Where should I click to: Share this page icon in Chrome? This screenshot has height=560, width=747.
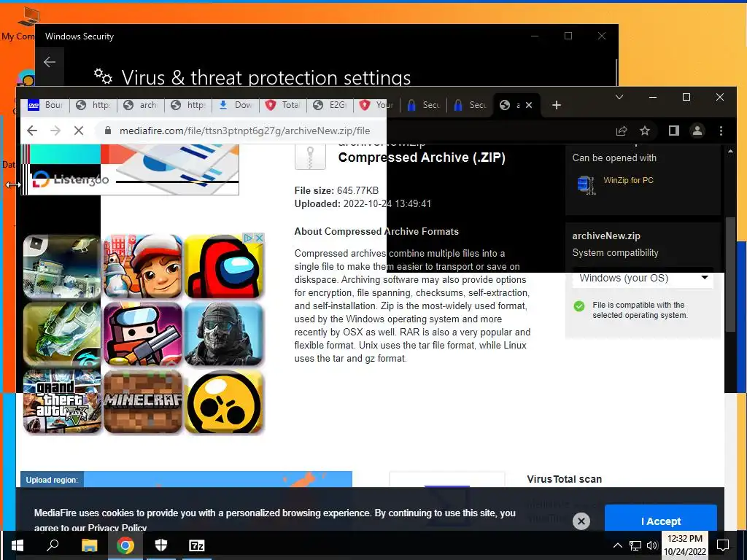[622, 131]
